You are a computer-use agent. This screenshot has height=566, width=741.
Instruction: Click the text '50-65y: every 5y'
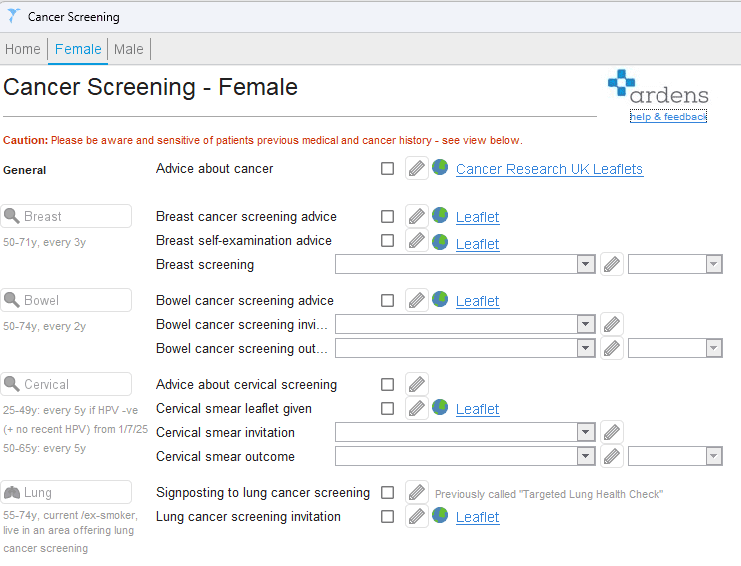click(x=44, y=448)
